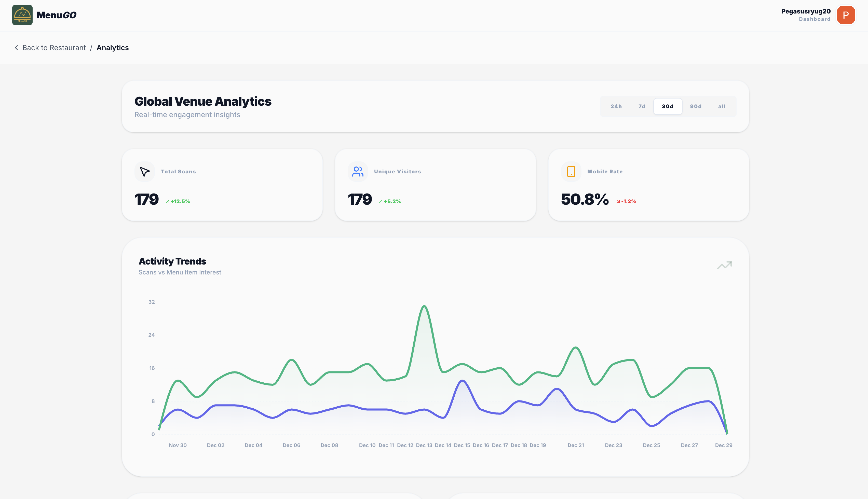Select the 7d time range
This screenshot has width=868, height=499.
point(642,107)
